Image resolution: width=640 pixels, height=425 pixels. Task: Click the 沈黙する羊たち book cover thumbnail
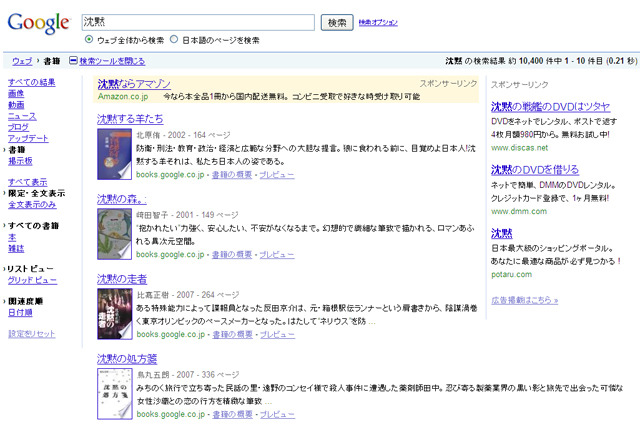[115, 154]
